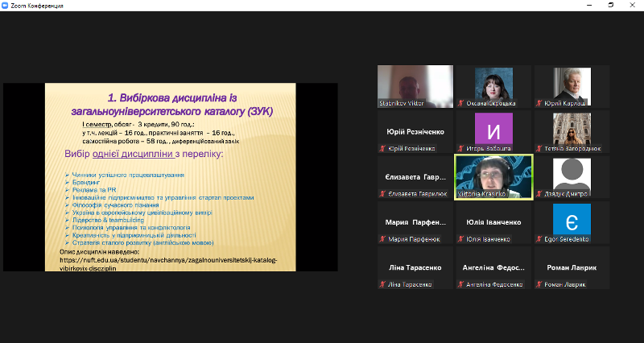Select Юлія Іванченко's participant tile

(x=493, y=222)
